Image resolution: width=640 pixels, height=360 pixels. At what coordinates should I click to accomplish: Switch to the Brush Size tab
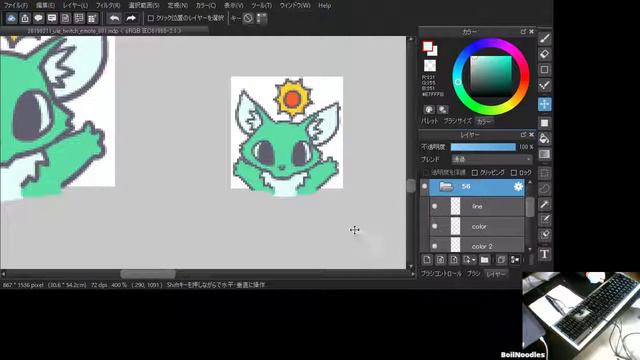click(x=457, y=121)
